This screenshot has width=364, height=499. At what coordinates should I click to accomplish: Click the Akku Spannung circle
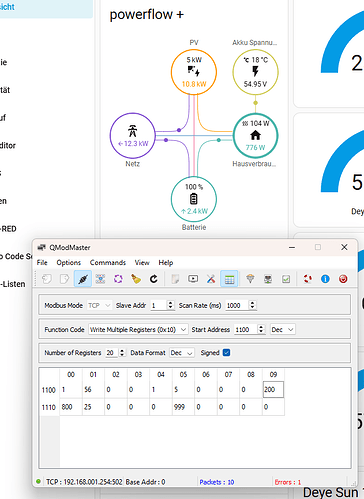click(255, 72)
